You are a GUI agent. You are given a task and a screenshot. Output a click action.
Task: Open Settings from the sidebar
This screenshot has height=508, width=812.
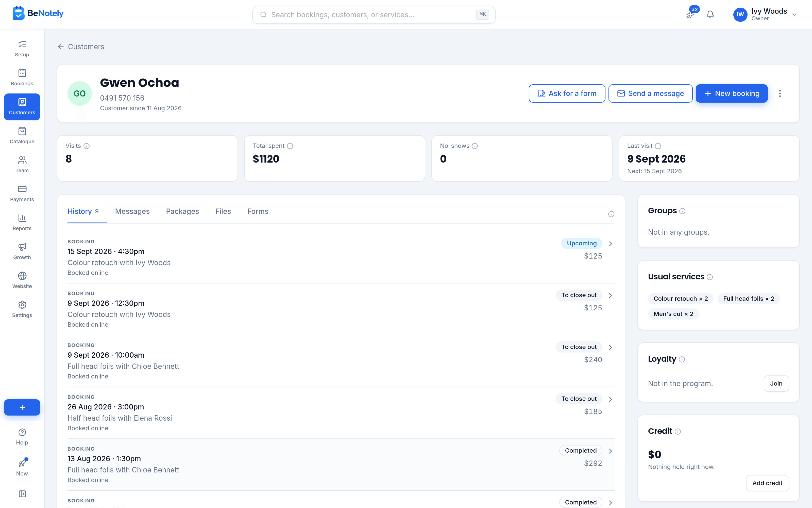[22, 309]
